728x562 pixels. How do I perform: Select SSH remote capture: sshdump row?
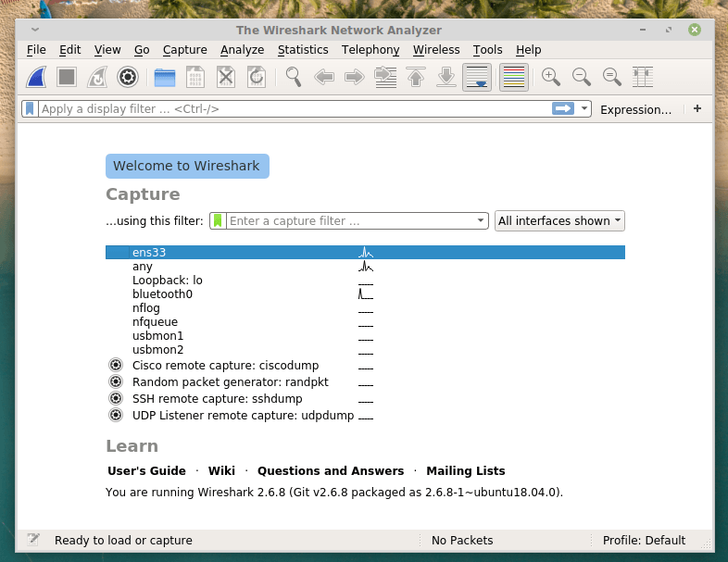point(365,399)
